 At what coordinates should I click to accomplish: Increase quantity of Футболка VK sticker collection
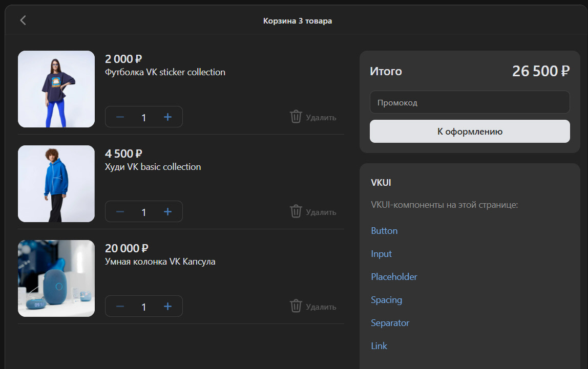[167, 117]
